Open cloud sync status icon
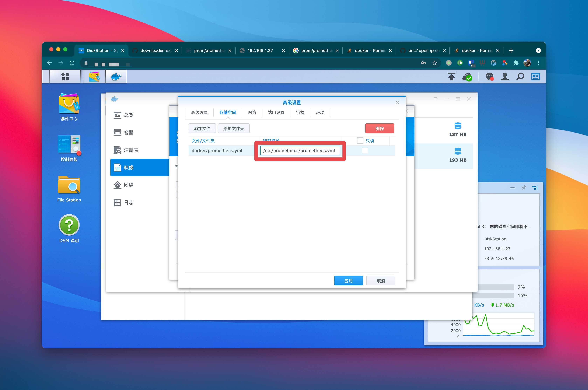Image resolution: width=588 pixels, height=390 pixels. point(467,77)
